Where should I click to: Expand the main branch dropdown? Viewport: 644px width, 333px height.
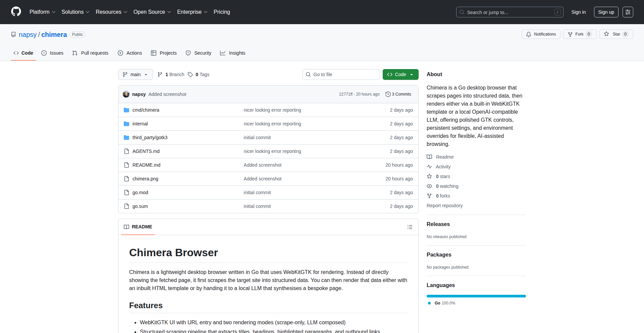[135, 74]
